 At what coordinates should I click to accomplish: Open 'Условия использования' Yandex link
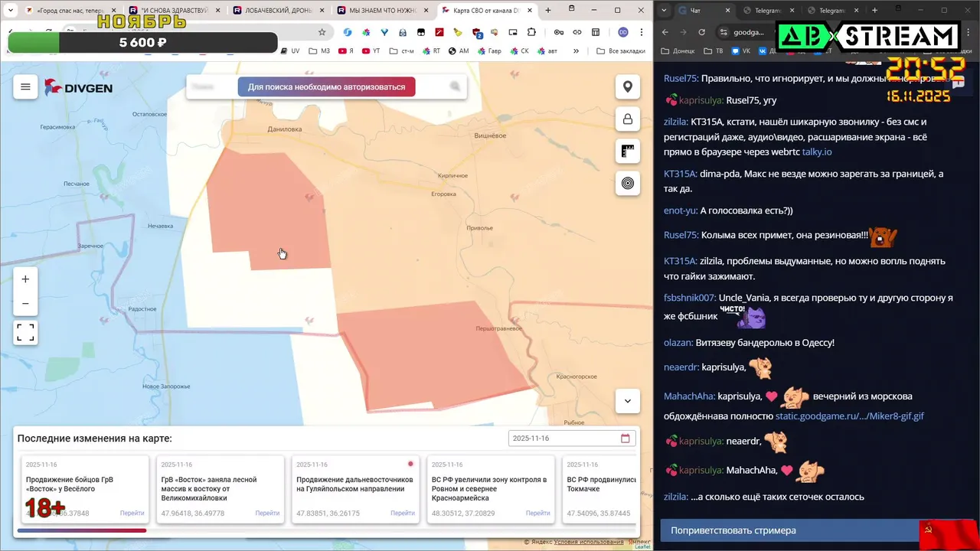(589, 542)
